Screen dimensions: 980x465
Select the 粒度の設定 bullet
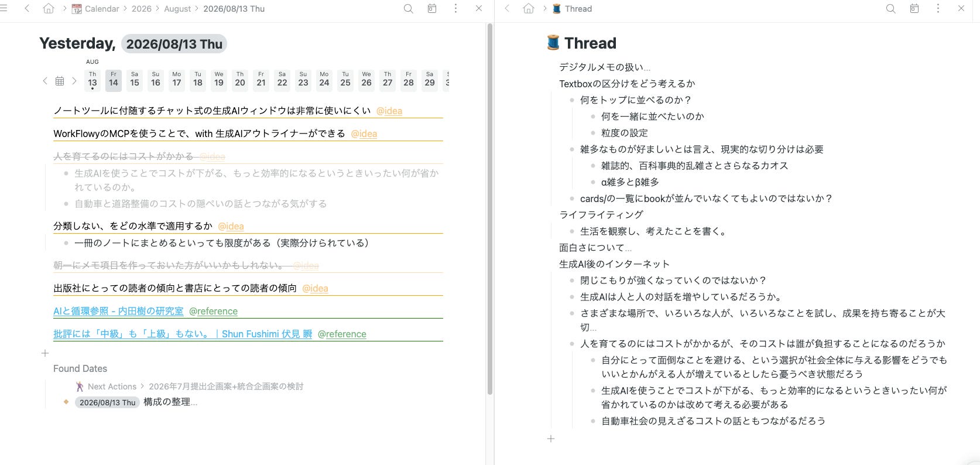click(x=625, y=133)
